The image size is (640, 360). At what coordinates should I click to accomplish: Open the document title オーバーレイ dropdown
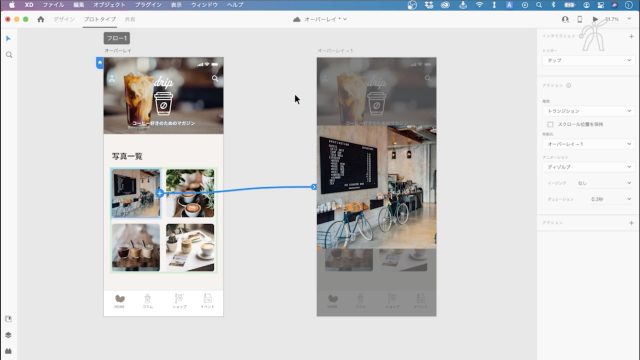click(x=325, y=19)
